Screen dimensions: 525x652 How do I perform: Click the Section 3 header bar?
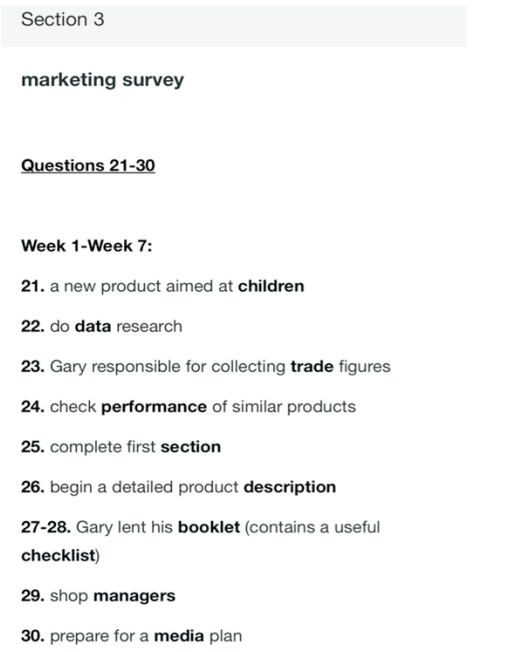point(233,26)
